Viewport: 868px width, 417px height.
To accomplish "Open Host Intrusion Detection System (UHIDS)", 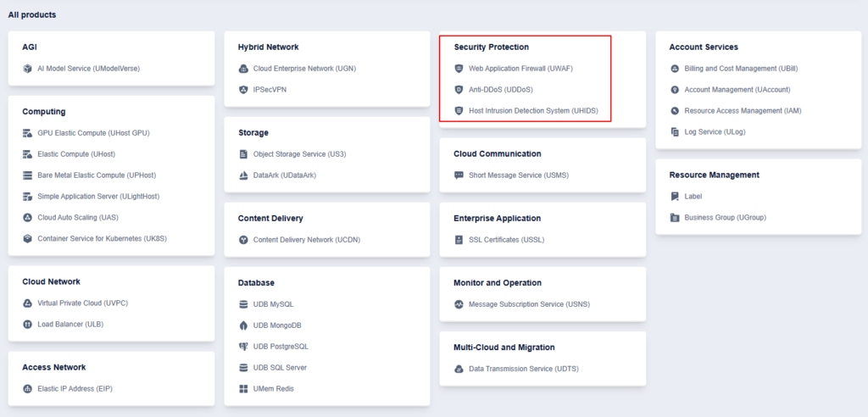I will point(533,111).
